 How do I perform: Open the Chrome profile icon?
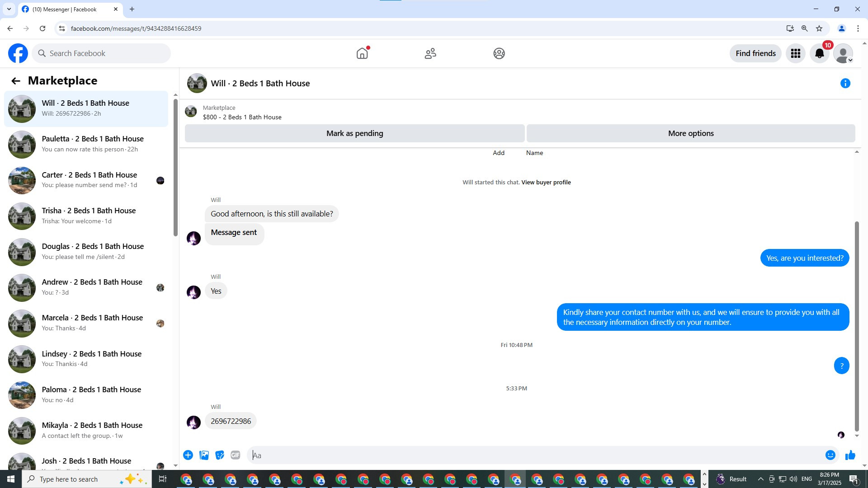click(842, 28)
